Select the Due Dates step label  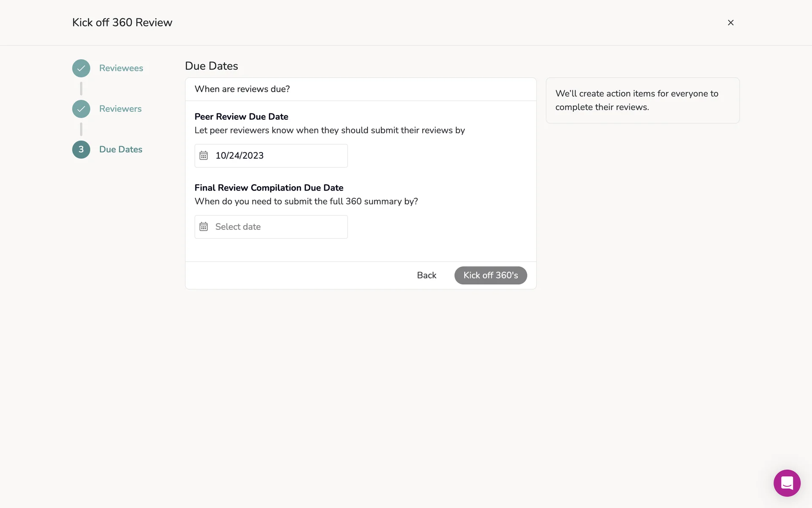pos(121,149)
